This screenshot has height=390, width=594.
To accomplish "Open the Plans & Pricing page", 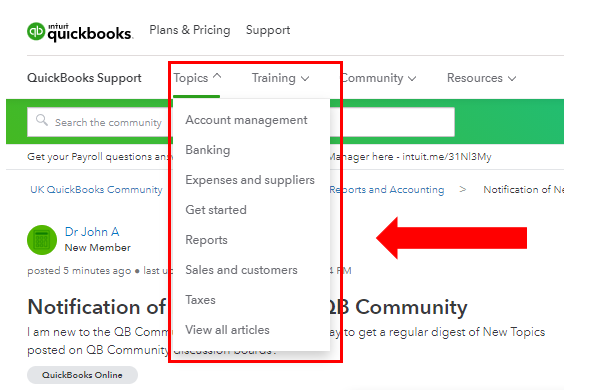I will point(189,30).
